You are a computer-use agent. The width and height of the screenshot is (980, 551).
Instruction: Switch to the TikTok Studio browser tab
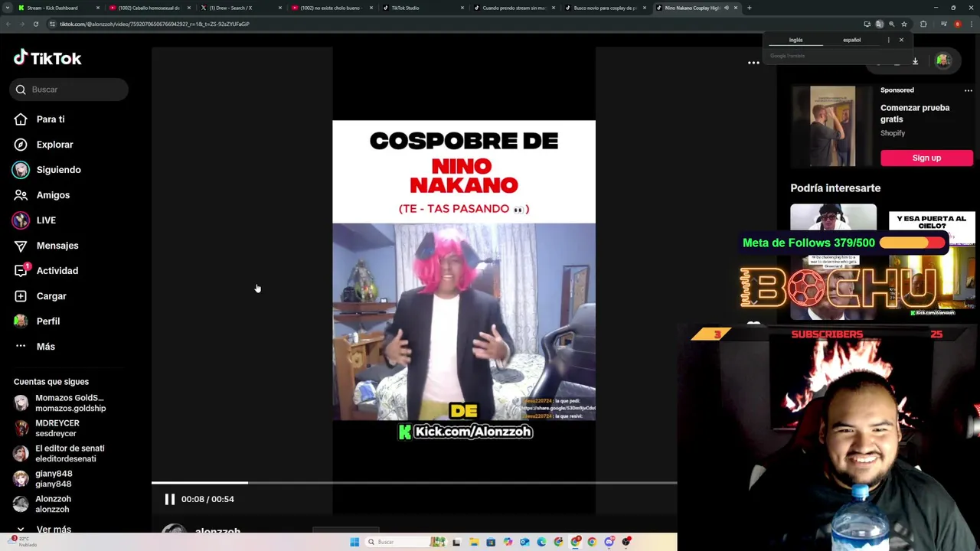pyautogui.click(x=423, y=8)
